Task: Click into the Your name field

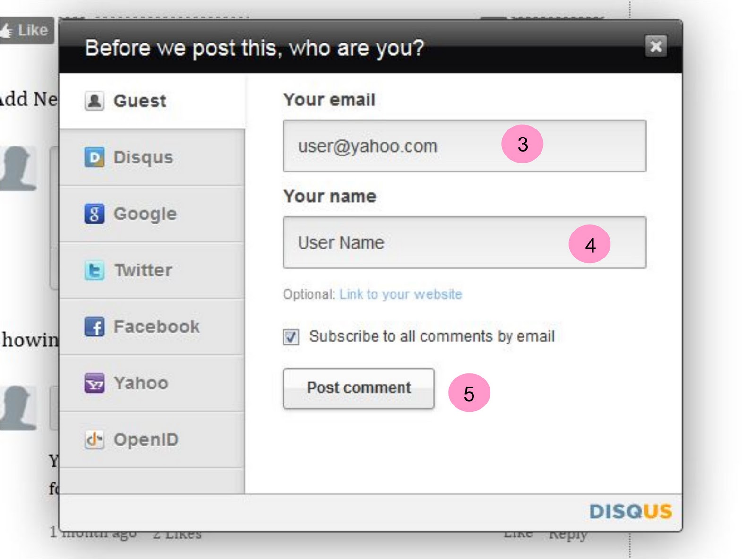Action: click(425, 243)
